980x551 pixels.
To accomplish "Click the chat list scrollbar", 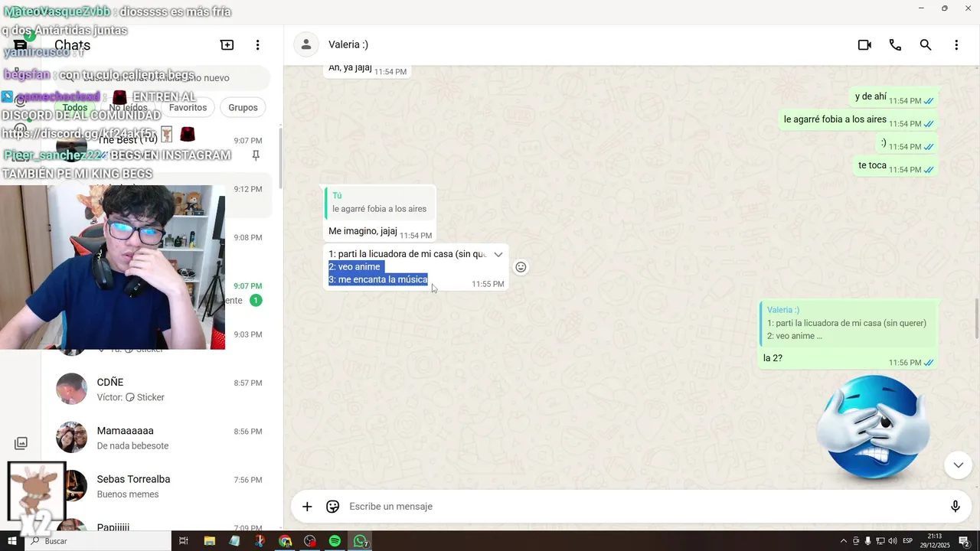I will click(280, 158).
